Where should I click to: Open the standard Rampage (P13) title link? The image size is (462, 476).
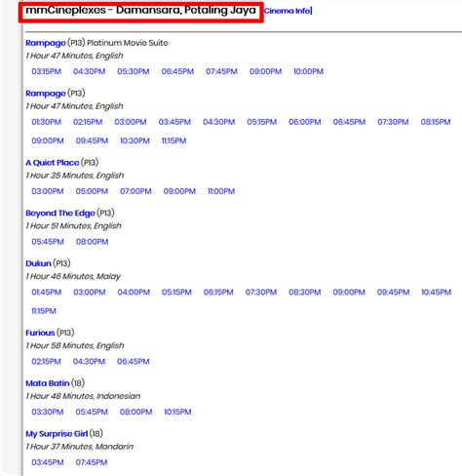click(46, 94)
